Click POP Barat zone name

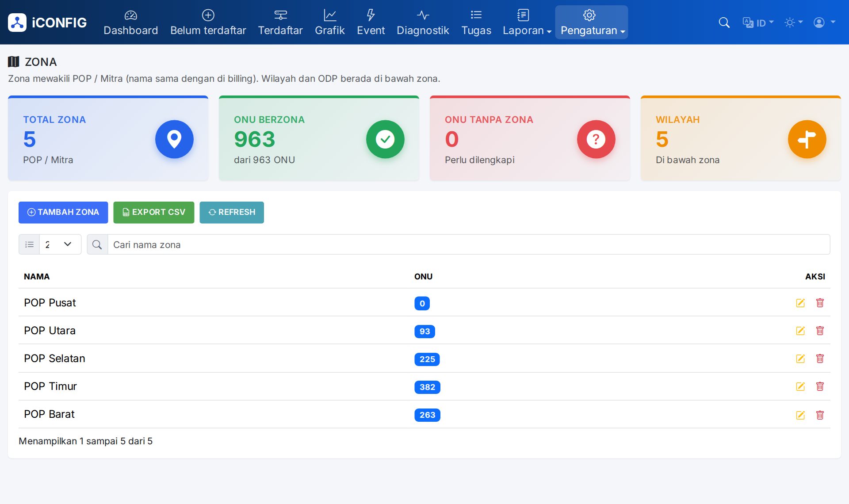(x=49, y=414)
